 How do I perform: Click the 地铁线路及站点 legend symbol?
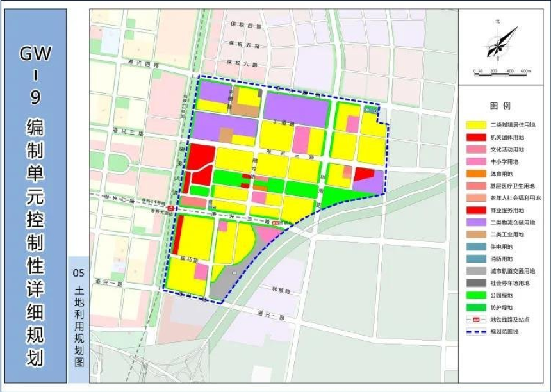pyautogui.click(x=476, y=320)
